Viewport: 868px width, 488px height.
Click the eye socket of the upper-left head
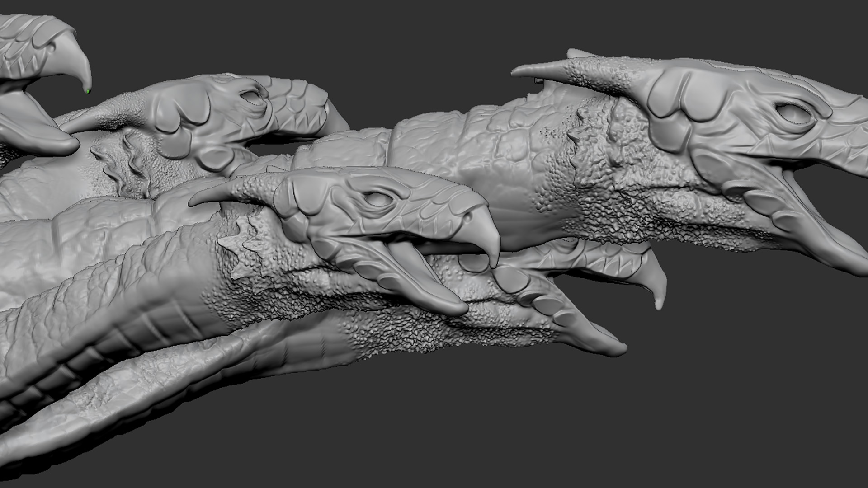coord(251,97)
